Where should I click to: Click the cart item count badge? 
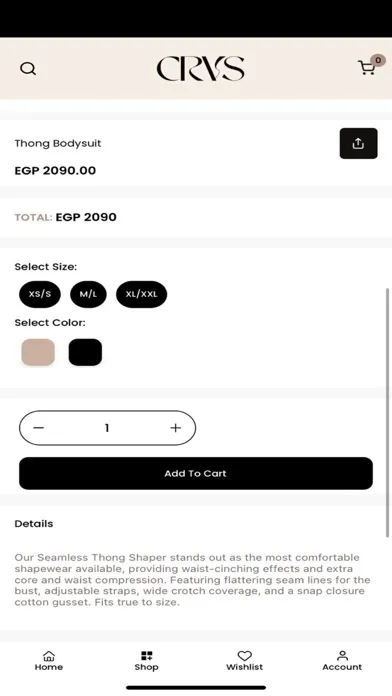378,60
